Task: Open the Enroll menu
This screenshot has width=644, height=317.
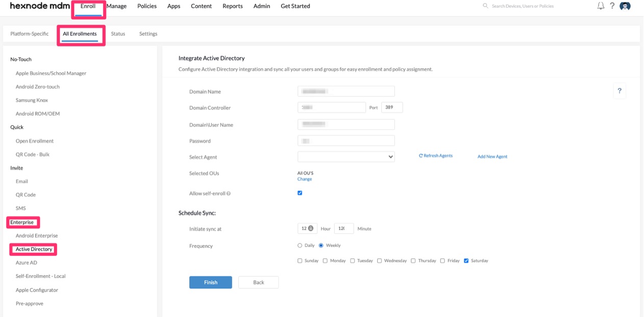Action: click(x=88, y=6)
